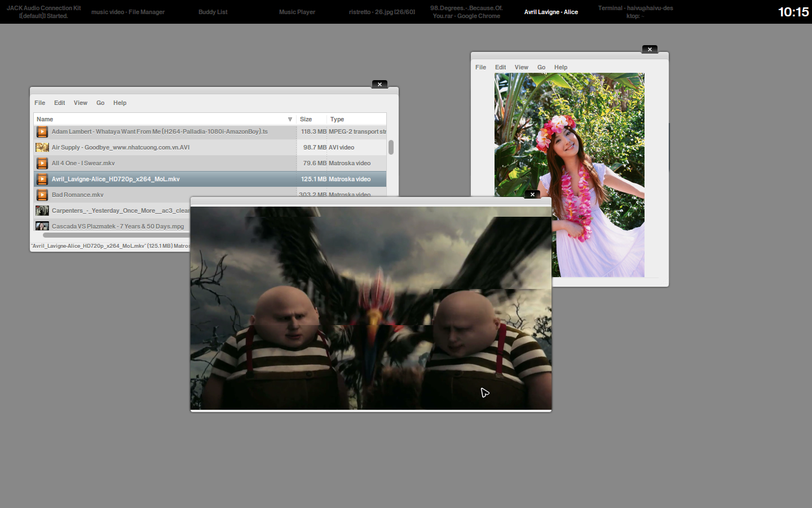This screenshot has height=508, width=812.
Task: Close the video player window
Action: point(532,194)
